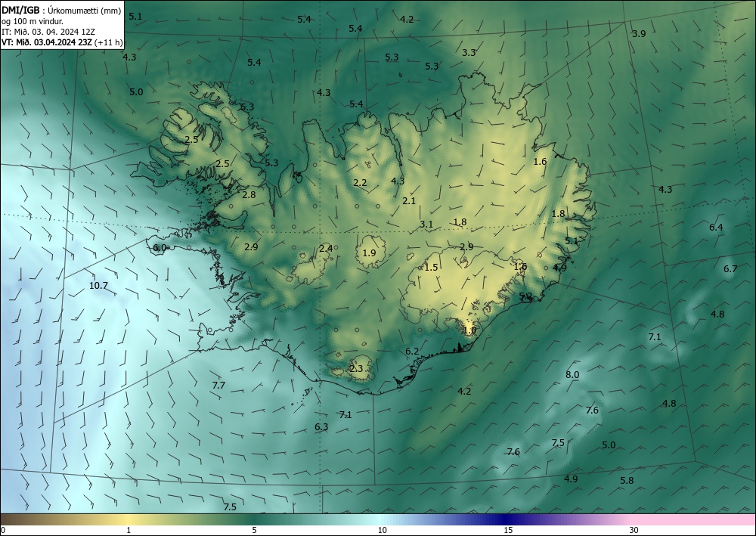The width and height of the screenshot is (756, 536).
Task: Select the 1.5 value on Vatnajökull glacier
Action: (431, 268)
